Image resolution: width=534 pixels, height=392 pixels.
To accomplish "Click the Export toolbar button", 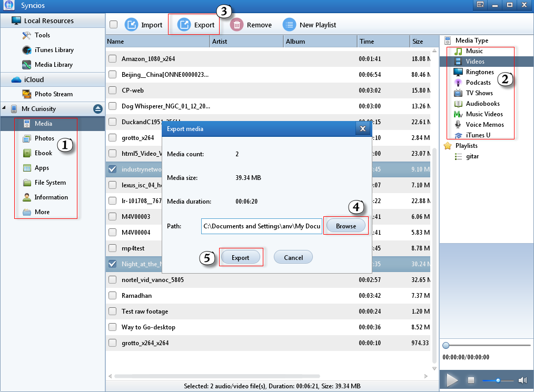I will [x=196, y=25].
